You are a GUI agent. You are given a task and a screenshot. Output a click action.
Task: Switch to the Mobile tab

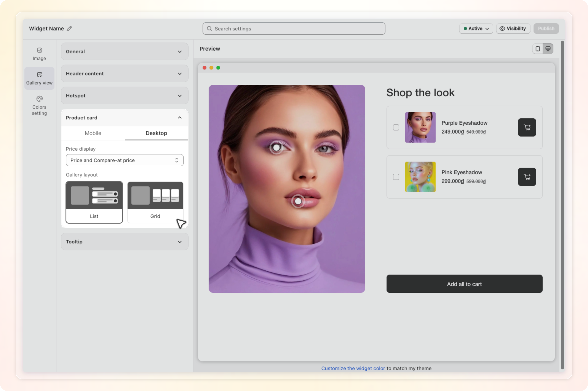[x=93, y=133]
